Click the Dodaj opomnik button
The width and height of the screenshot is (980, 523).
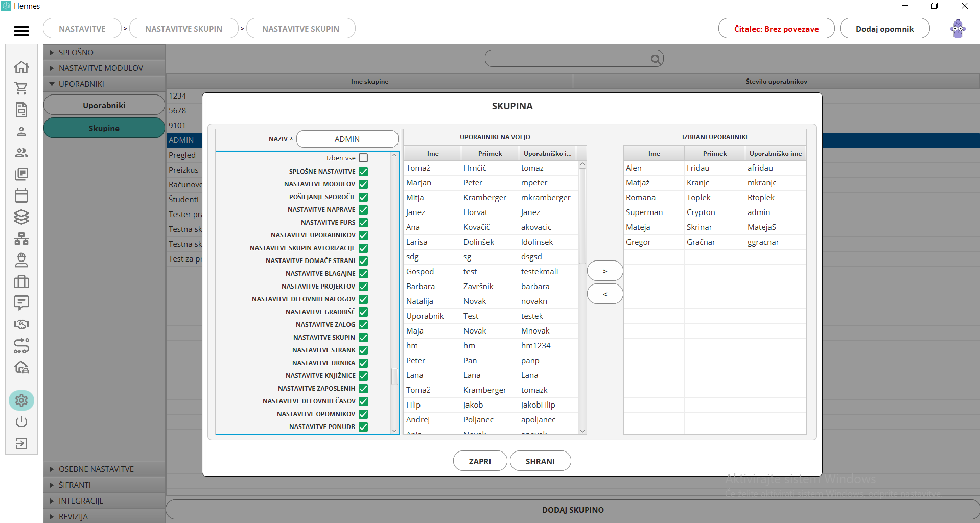[x=885, y=29]
